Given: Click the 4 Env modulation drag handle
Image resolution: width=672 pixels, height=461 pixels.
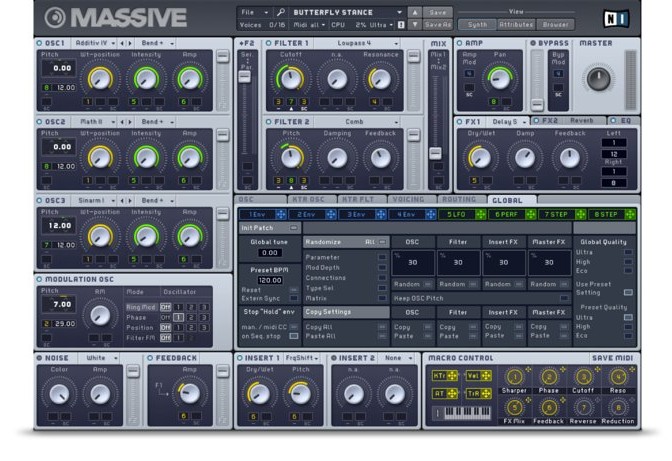Looking at the screenshot, I should [x=430, y=215].
